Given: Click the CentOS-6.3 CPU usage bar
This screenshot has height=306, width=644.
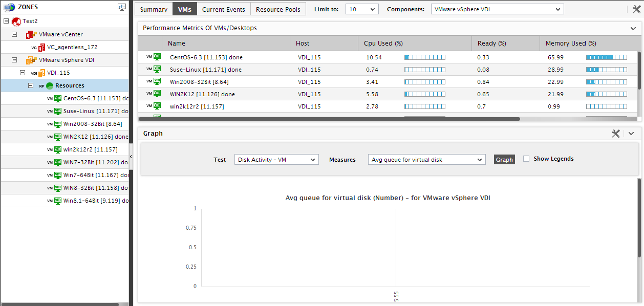Looking at the screenshot, I should (425, 57).
